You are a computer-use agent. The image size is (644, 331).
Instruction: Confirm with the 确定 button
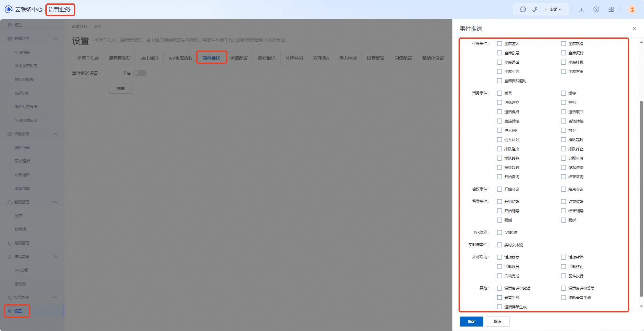point(472,321)
